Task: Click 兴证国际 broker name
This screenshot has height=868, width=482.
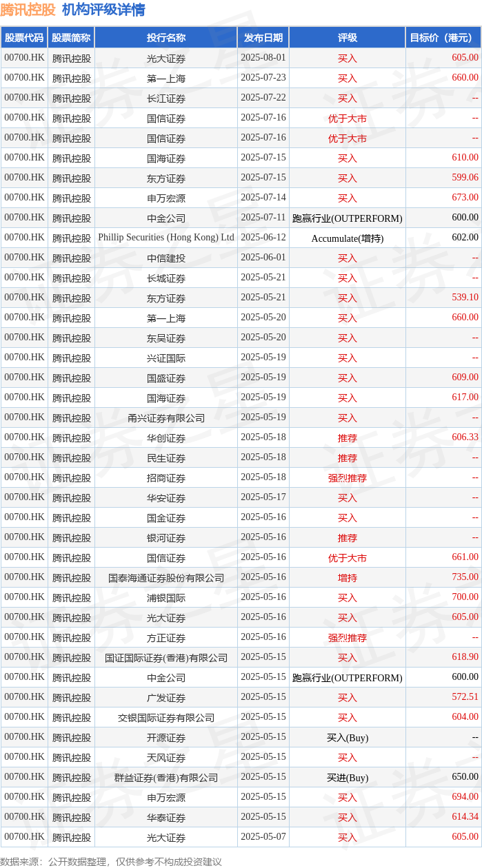Action: (166, 358)
